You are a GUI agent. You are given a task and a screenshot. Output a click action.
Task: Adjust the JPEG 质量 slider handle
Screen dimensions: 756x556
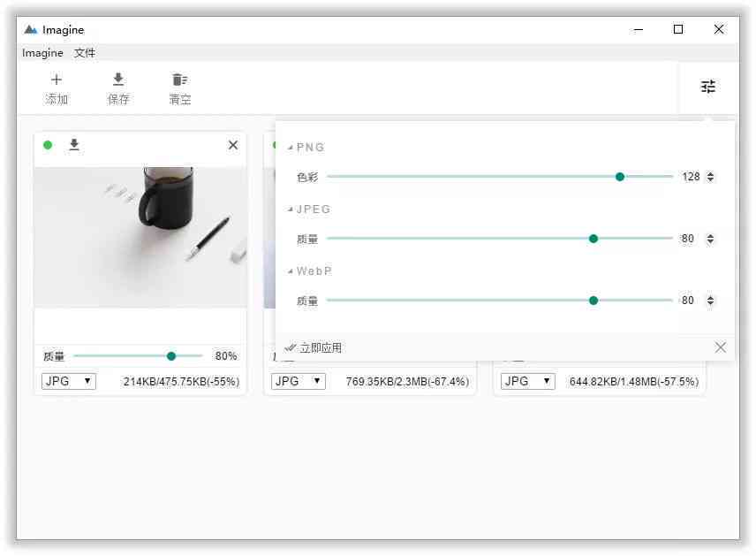click(x=593, y=239)
